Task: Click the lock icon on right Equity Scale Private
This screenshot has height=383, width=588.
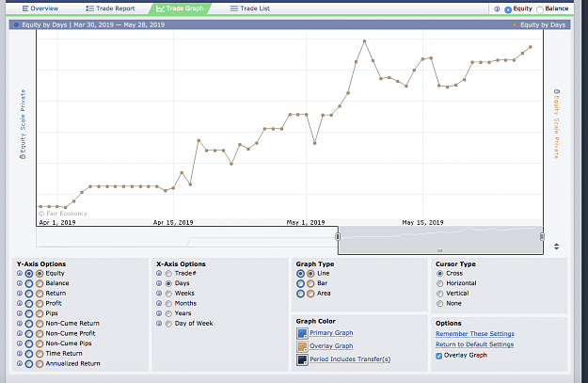Action: pos(557,91)
